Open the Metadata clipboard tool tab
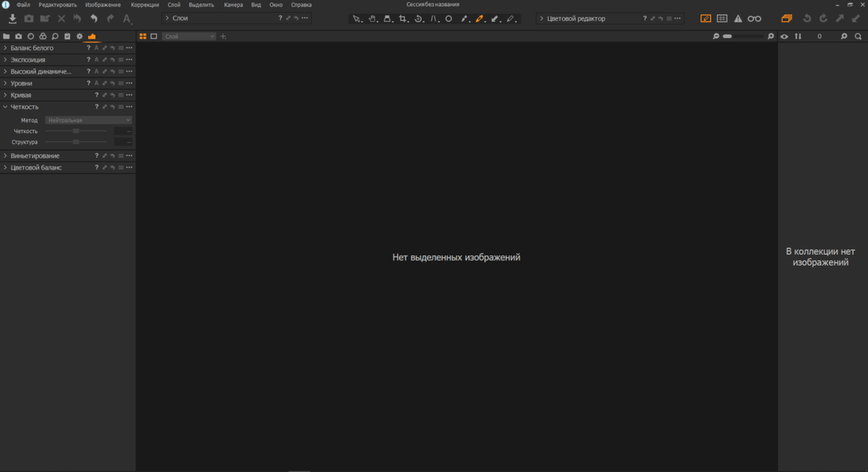The image size is (868, 472). click(67, 36)
